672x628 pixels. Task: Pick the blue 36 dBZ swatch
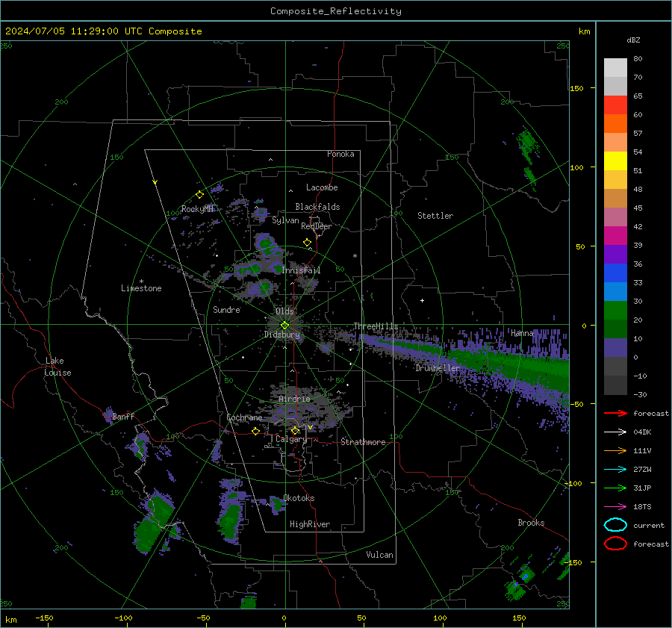(615, 273)
